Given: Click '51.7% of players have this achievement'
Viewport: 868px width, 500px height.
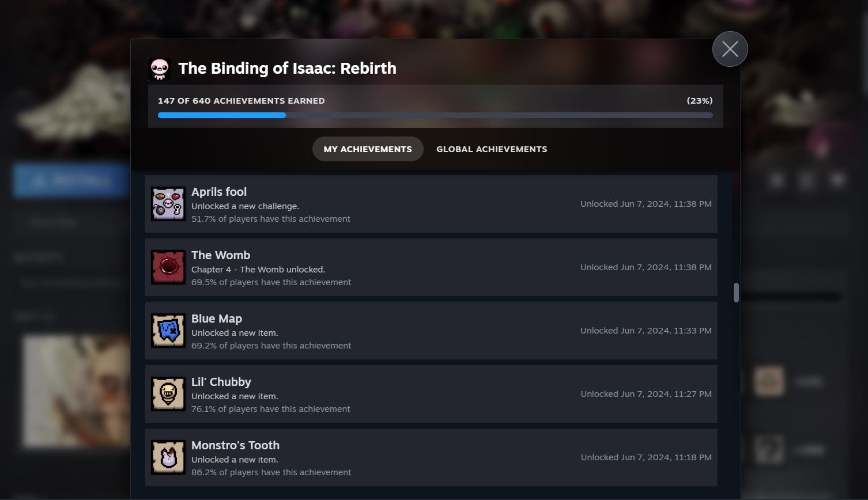Looking at the screenshot, I should (x=271, y=219).
